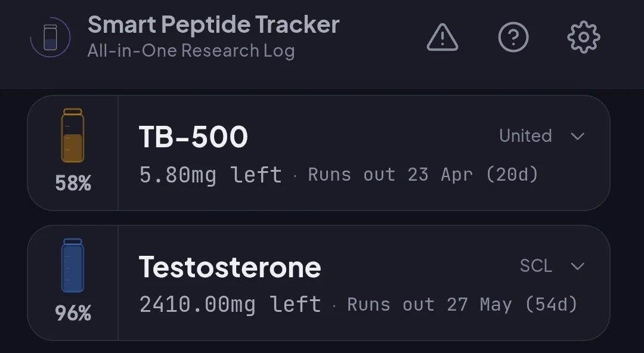Open the help question mark icon

[513, 38]
